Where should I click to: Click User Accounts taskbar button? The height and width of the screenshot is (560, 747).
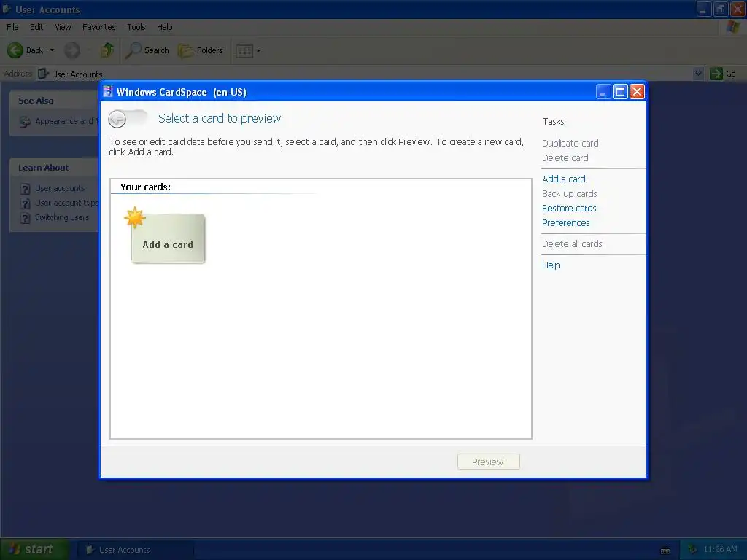pyautogui.click(x=135, y=550)
